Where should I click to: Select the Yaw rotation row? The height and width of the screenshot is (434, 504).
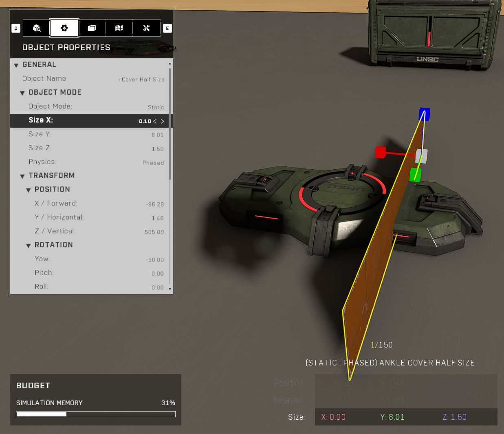coord(89,259)
